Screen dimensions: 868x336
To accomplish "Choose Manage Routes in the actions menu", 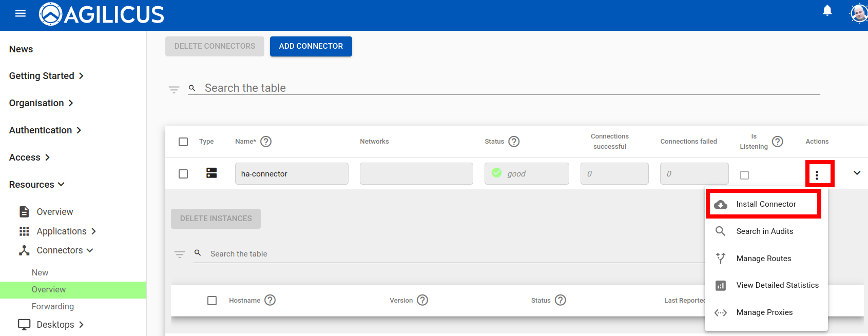I will [763, 259].
